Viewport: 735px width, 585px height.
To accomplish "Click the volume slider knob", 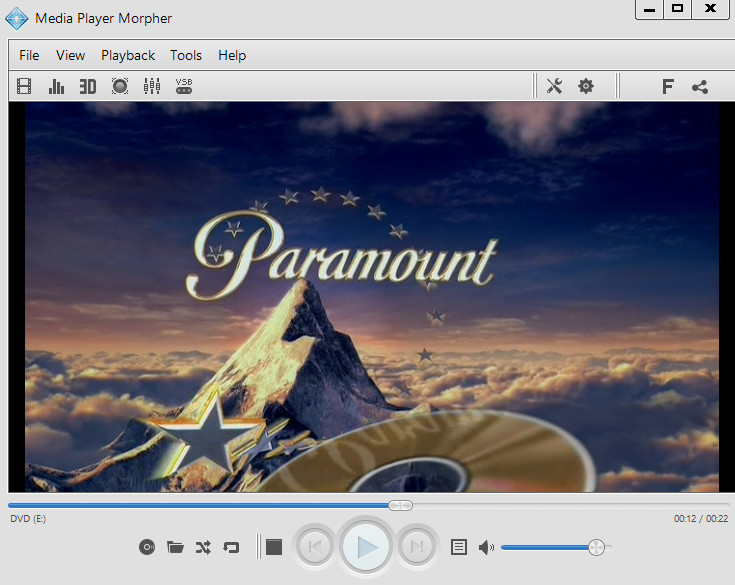I will click(x=596, y=547).
